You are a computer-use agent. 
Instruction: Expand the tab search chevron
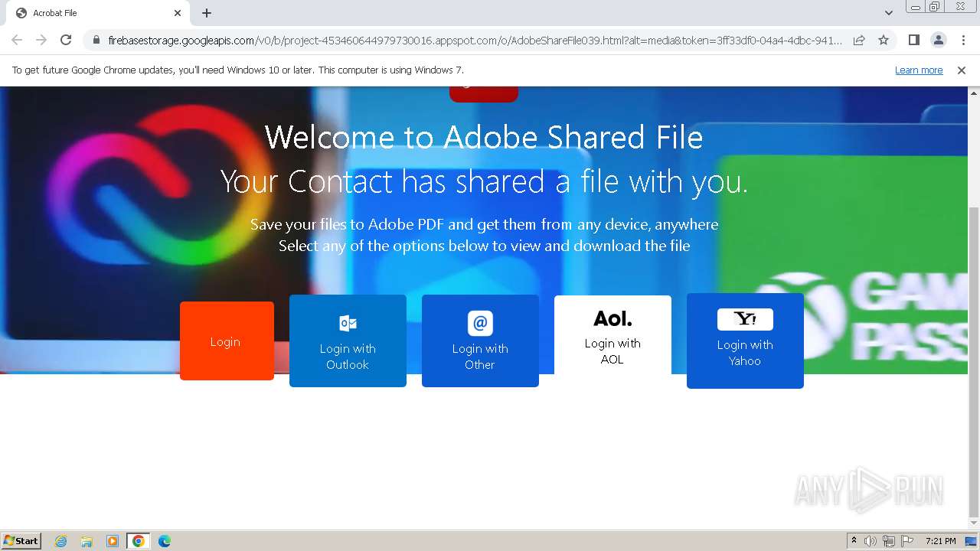[888, 13]
